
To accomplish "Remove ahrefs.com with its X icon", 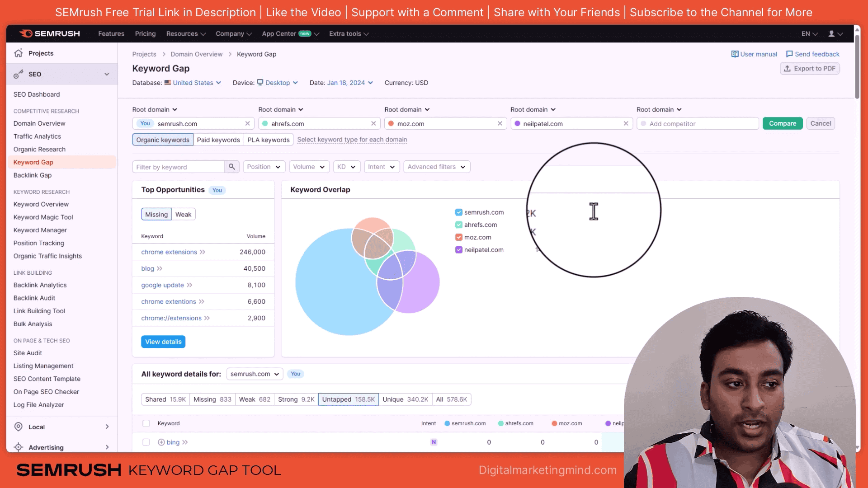I will (373, 123).
